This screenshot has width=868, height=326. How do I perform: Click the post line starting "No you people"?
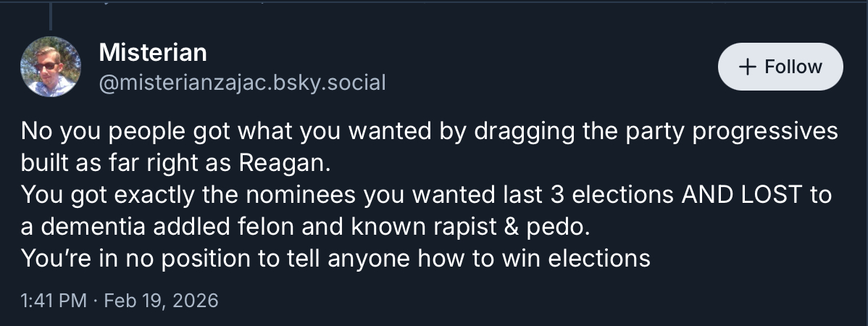click(429, 132)
